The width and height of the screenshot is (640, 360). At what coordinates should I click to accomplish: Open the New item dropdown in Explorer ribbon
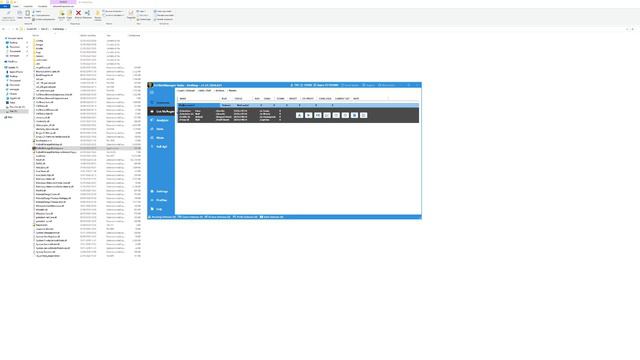[x=113, y=11]
